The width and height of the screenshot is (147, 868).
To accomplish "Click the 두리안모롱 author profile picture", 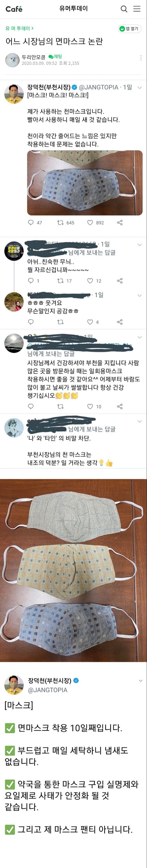I will click(12, 60).
